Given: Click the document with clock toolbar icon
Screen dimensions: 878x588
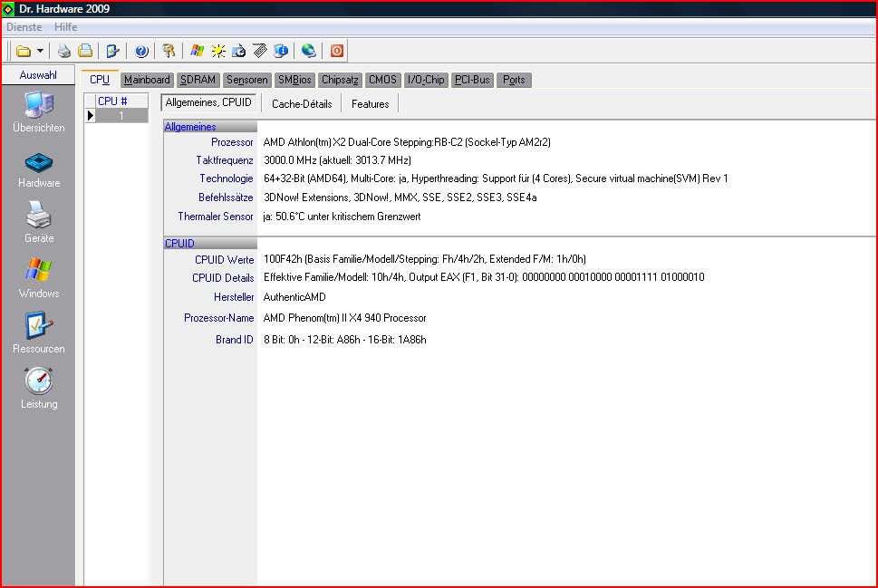Looking at the screenshot, I should pyautogui.click(x=239, y=51).
